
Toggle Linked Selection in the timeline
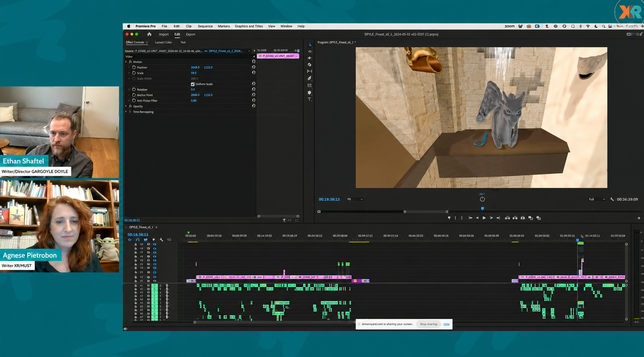145,240
